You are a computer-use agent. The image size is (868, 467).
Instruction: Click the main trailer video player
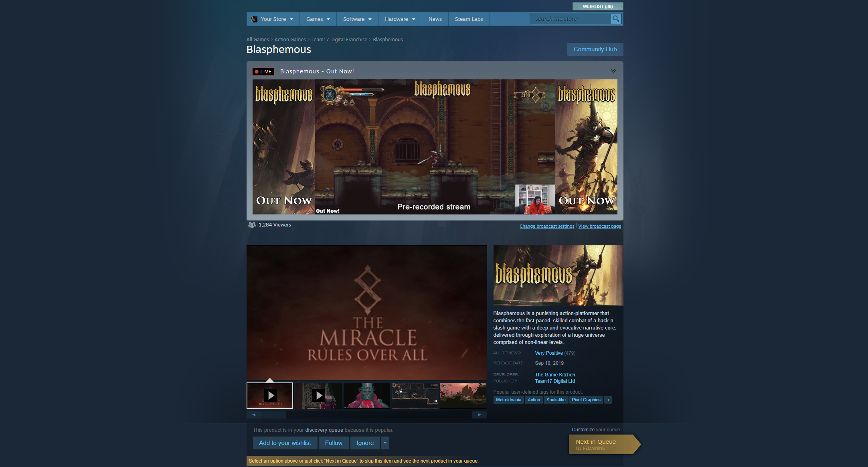tap(367, 313)
